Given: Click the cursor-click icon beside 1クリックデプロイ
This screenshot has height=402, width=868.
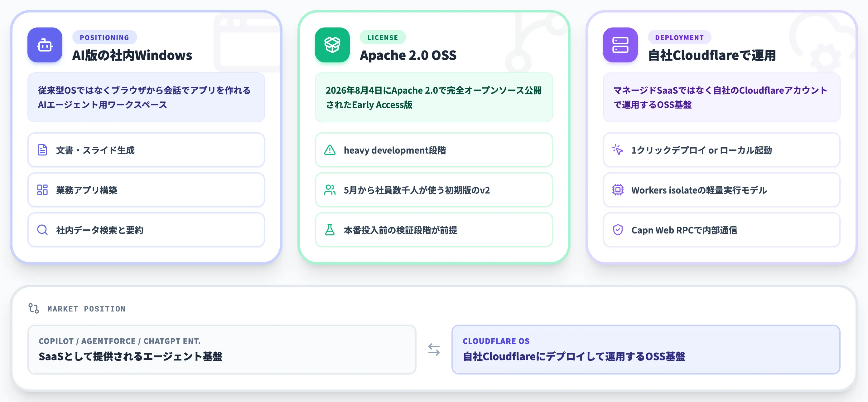Looking at the screenshot, I should pyautogui.click(x=618, y=150).
